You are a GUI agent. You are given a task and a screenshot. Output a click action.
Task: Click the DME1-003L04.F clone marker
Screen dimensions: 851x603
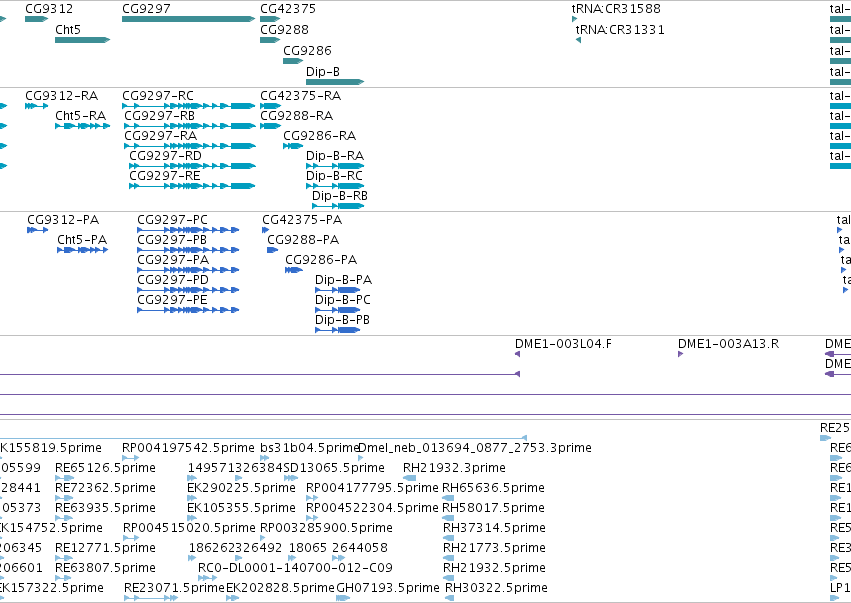pyautogui.click(x=517, y=354)
